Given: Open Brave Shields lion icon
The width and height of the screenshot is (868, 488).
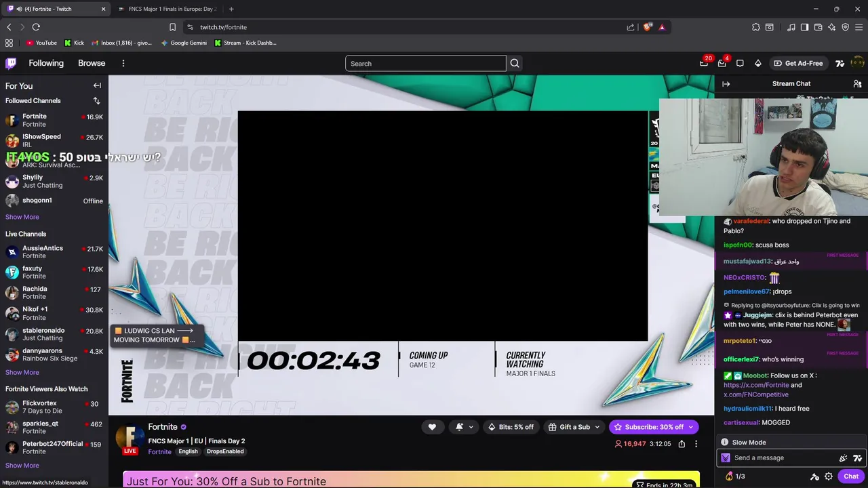Looking at the screenshot, I should (x=648, y=27).
